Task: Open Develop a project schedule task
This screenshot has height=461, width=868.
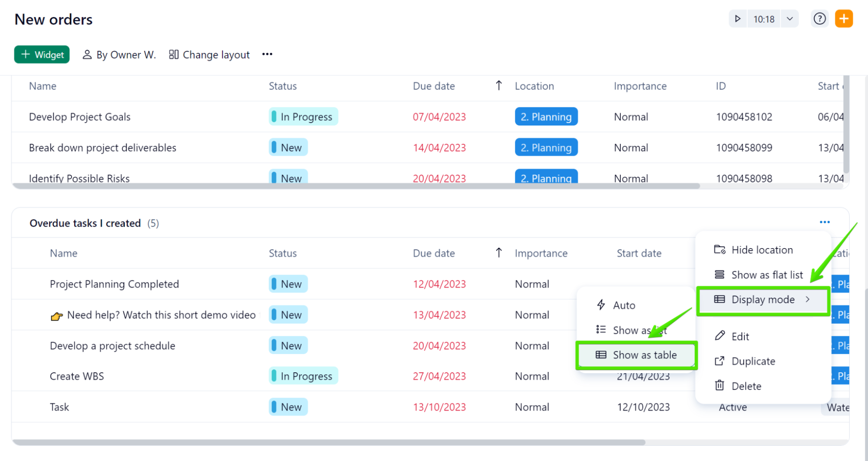Action: pyautogui.click(x=112, y=346)
